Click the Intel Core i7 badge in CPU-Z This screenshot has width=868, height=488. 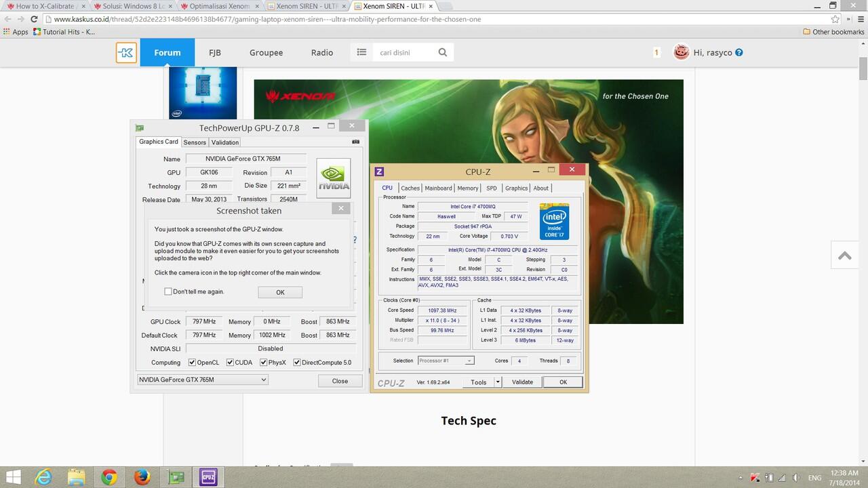tap(554, 221)
